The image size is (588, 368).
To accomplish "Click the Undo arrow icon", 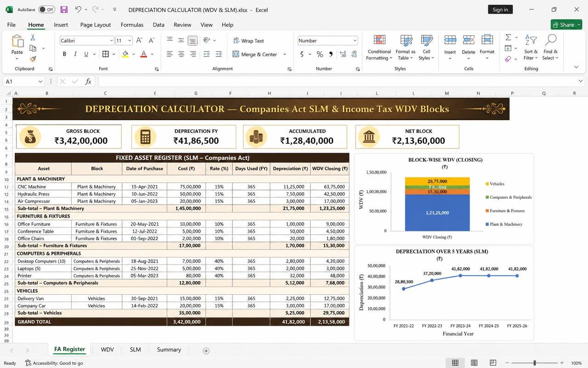I will click(78, 9).
